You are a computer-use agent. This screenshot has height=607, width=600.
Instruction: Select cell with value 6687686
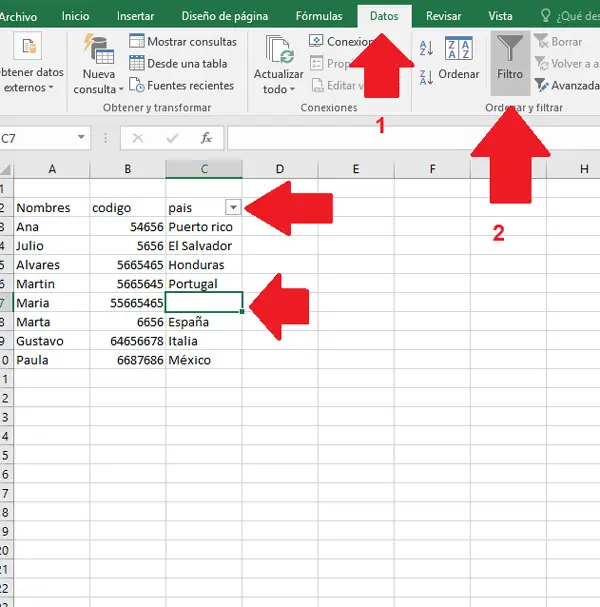tap(128, 360)
